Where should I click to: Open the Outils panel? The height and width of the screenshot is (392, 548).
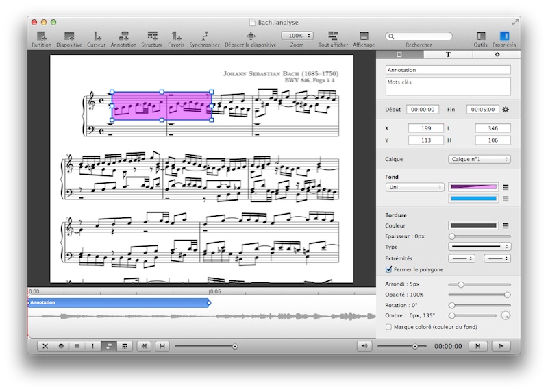(x=481, y=36)
